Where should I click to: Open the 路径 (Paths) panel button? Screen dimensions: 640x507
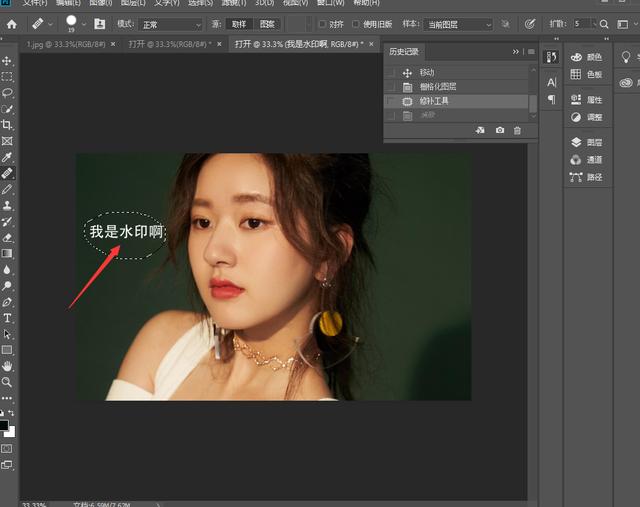(x=587, y=177)
